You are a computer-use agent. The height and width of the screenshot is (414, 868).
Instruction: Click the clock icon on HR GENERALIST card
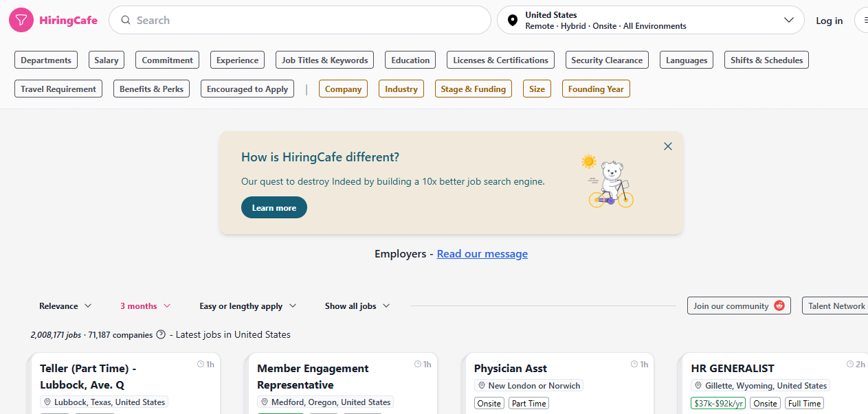[x=850, y=365]
